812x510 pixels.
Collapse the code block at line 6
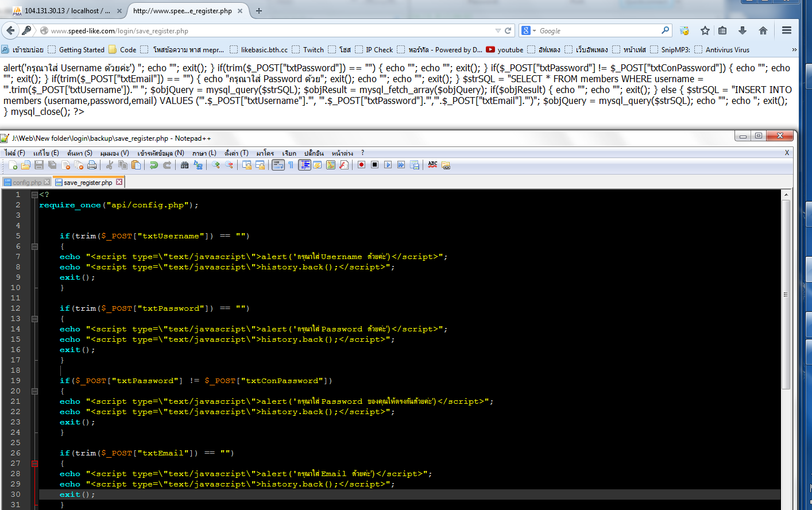click(x=34, y=246)
